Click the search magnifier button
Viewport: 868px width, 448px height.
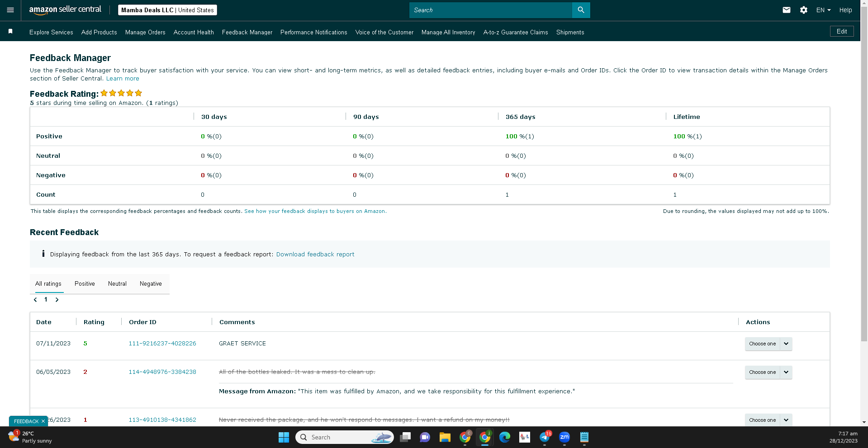(581, 10)
